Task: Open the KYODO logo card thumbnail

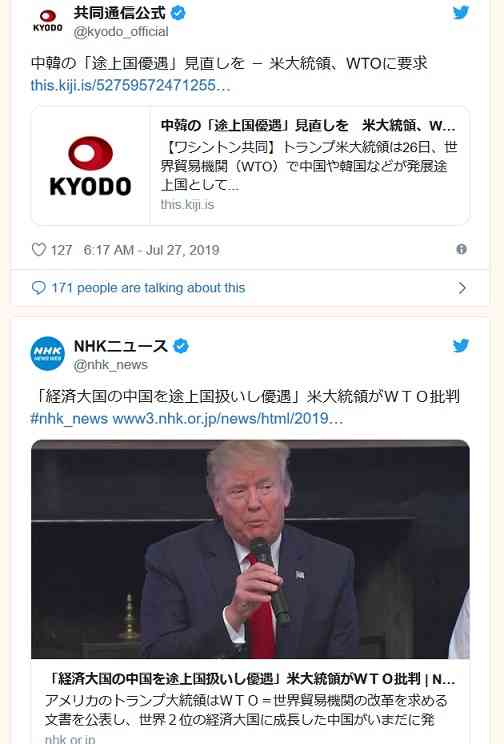Action: click(x=91, y=166)
